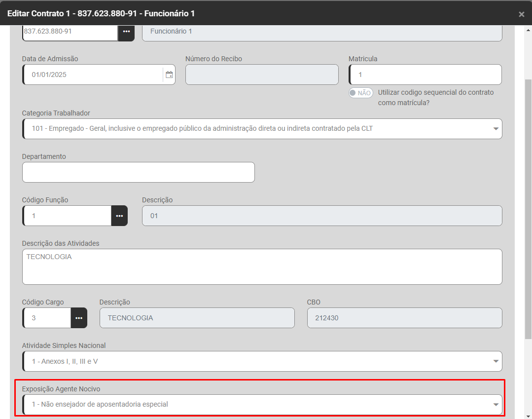
Task: Click the Departamento input field
Action: point(138,172)
